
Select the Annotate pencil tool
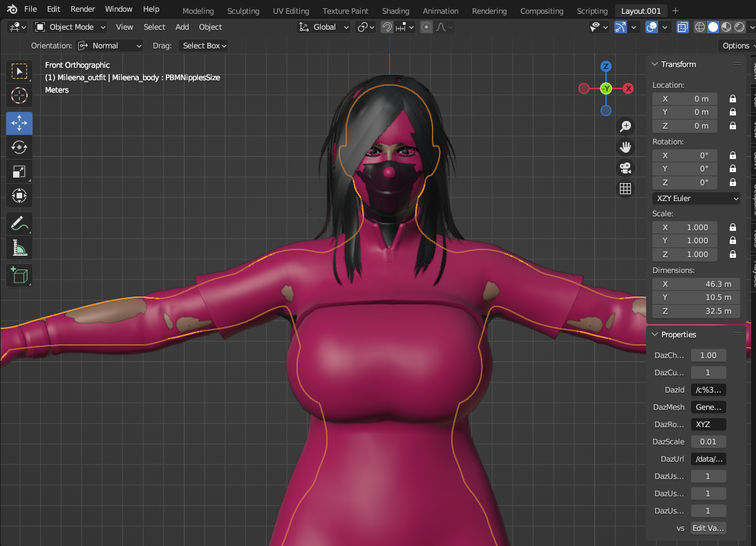click(x=19, y=224)
